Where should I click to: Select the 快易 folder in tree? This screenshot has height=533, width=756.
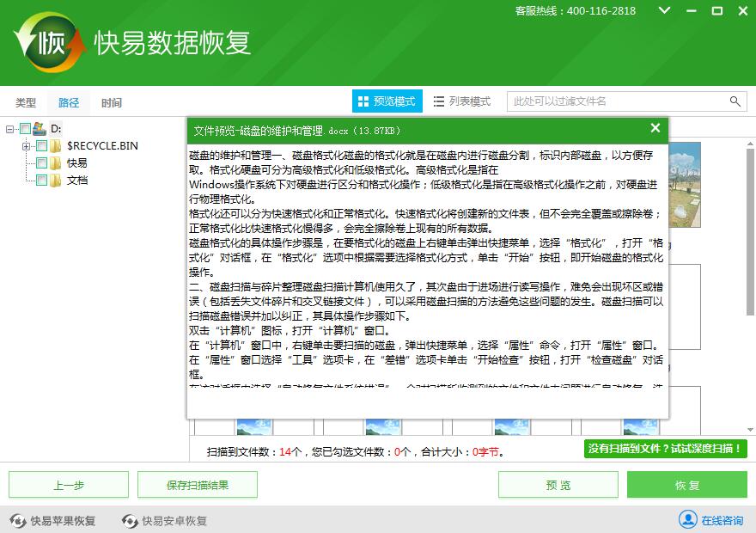(x=77, y=163)
